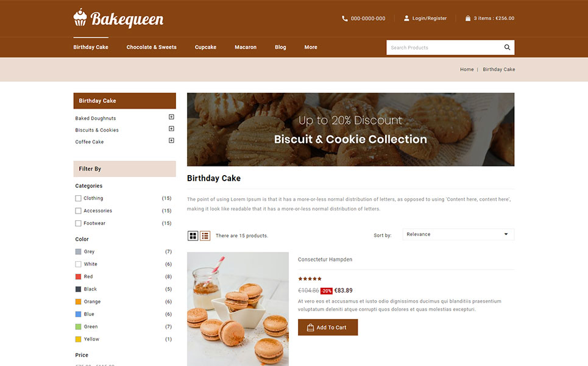
Task: Open the shopping bag cart icon
Action: [x=468, y=18]
